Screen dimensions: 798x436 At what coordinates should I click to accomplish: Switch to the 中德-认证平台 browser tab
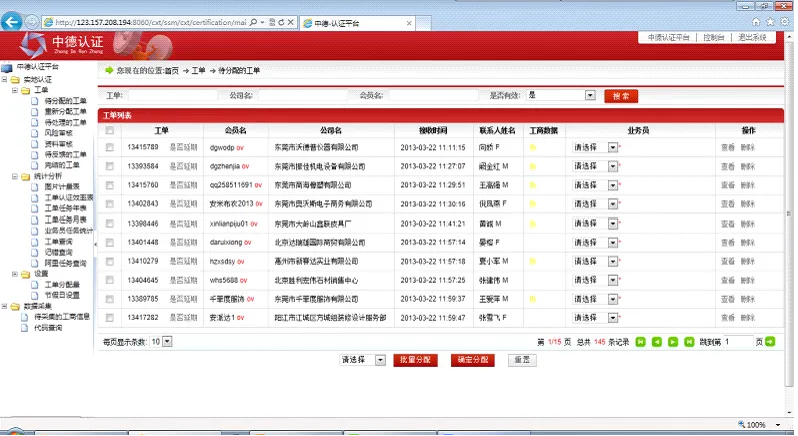[x=357, y=23]
